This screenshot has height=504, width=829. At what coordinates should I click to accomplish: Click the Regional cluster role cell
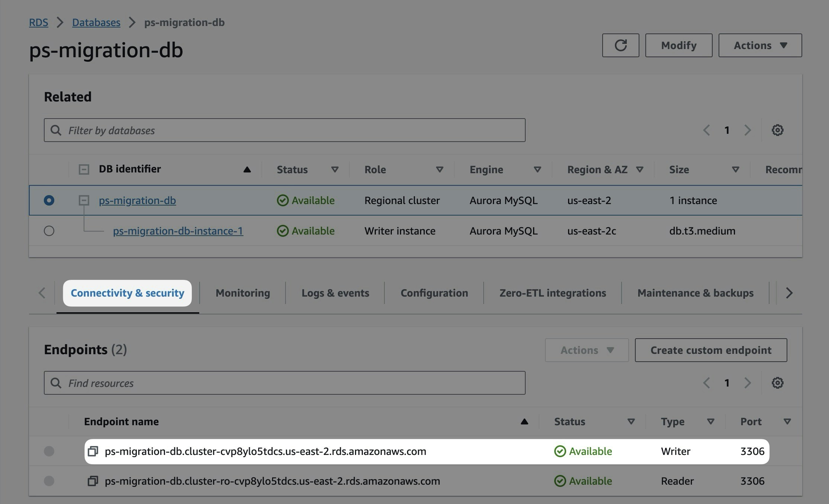point(402,200)
